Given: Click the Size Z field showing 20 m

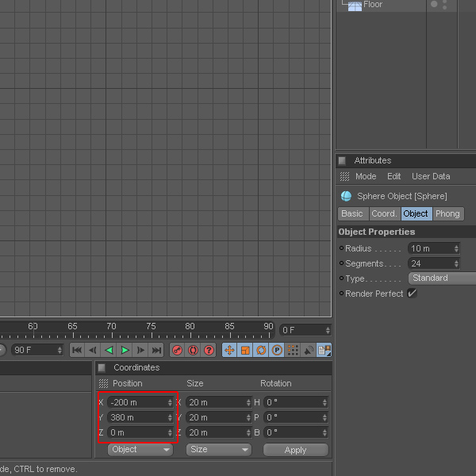Looking at the screenshot, I should click(x=219, y=432).
